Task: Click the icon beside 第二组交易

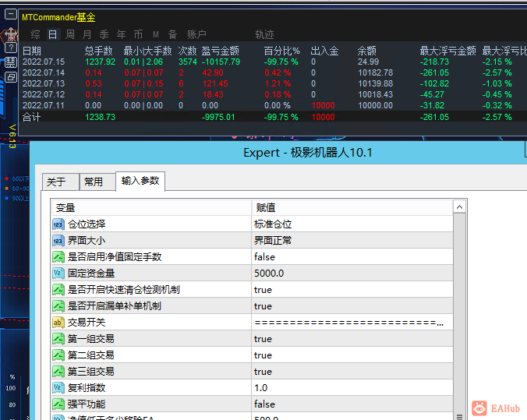Action: pos(58,355)
